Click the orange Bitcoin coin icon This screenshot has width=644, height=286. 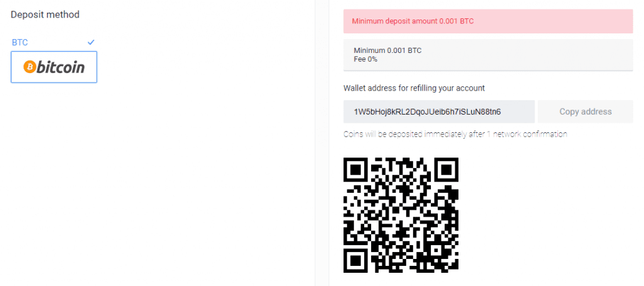30,67
